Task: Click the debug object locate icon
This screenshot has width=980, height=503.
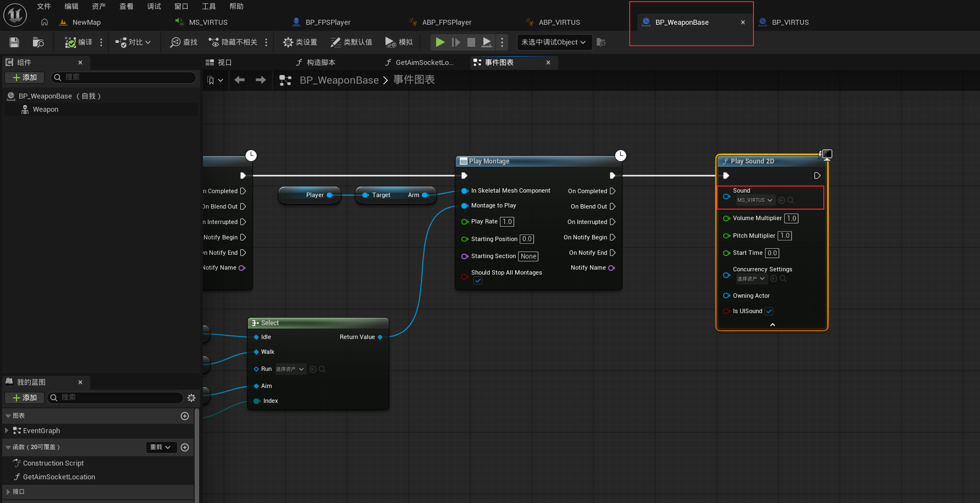Action: click(601, 42)
